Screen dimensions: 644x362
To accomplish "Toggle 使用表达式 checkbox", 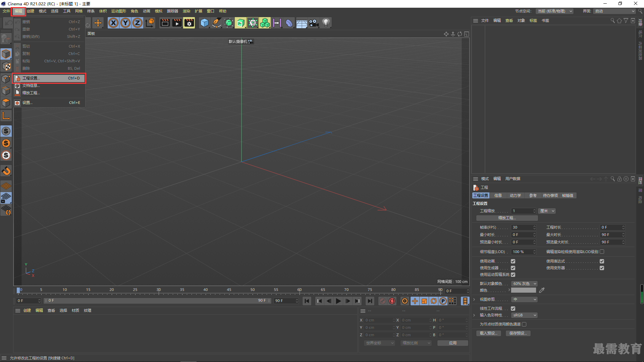I will [602, 261].
